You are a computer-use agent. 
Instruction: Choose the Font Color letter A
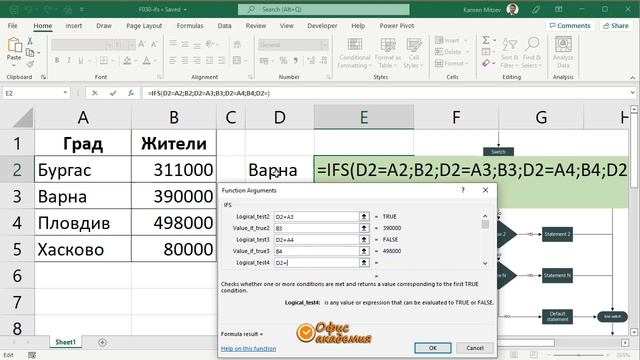(147, 60)
